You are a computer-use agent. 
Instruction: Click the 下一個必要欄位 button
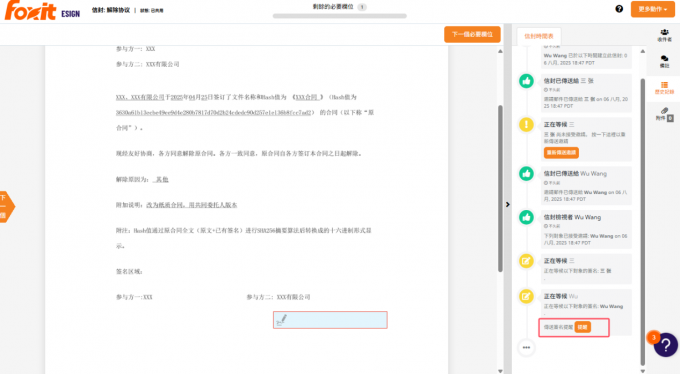click(472, 34)
